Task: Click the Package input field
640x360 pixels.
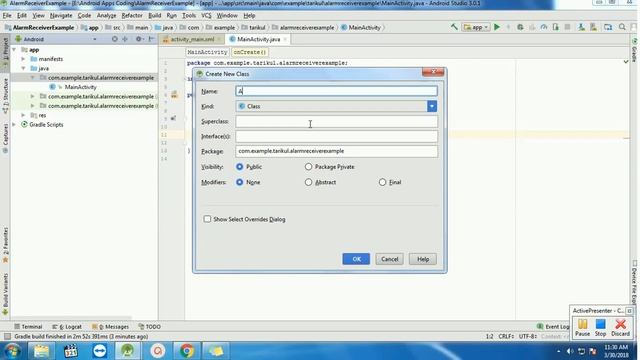Action: point(336,151)
